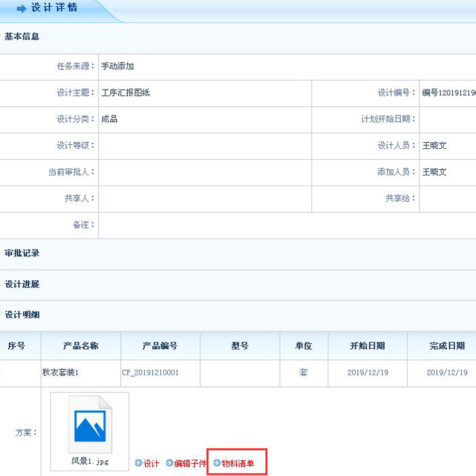Click the 完成日期 column header
This screenshot has width=476, height=476.
[447, 346]
